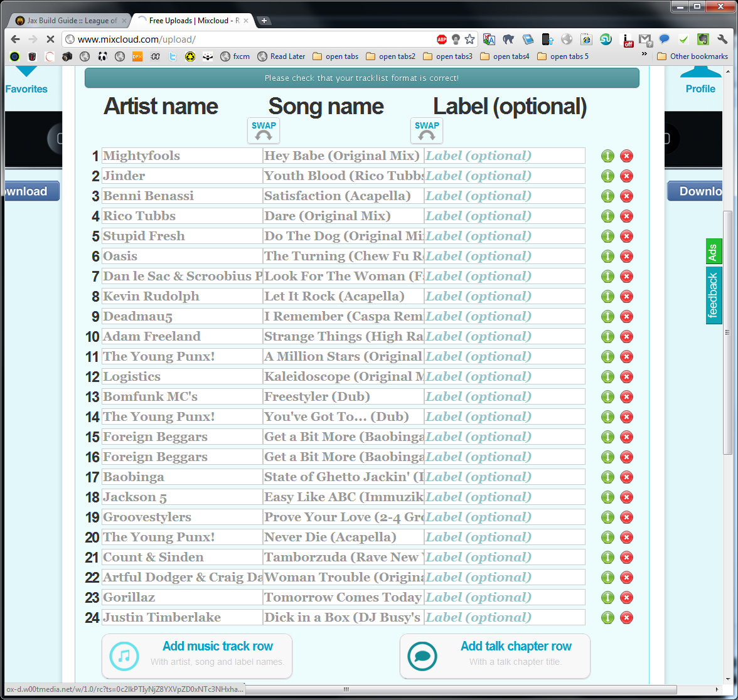738x700 pixels.
Task: Open the Adblock Plus extension icon
Action: 442,40
